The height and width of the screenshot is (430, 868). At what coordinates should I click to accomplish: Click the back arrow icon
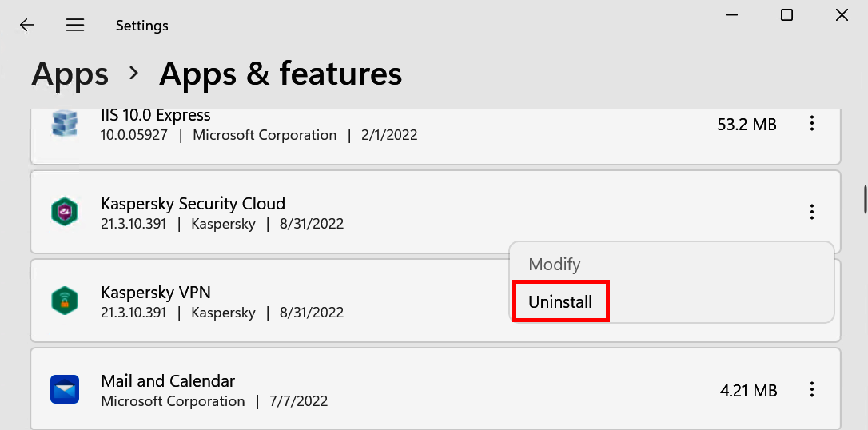pos(27,25)
